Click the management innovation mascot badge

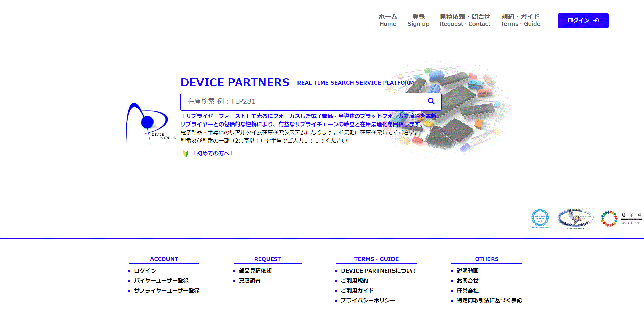click(x=575, y=219)
